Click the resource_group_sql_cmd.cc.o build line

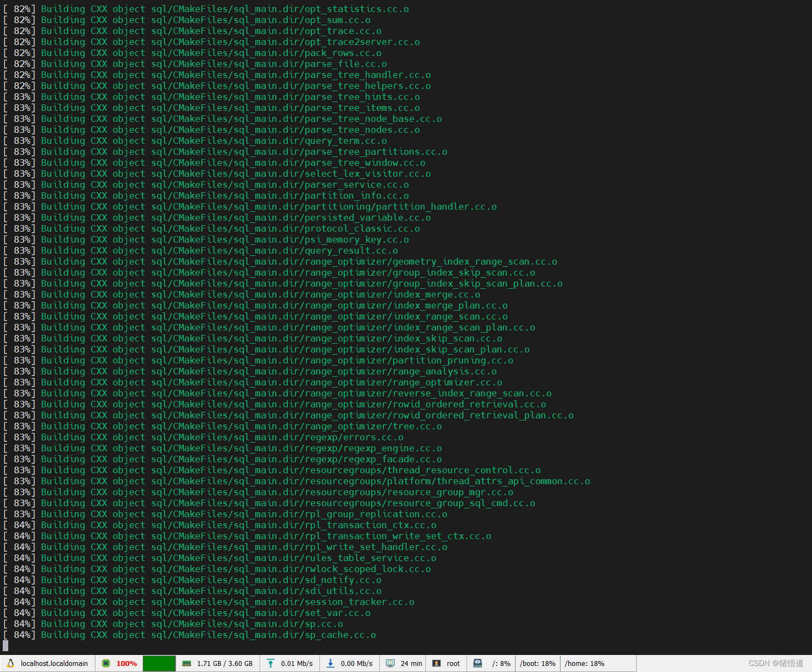coord(269,503)
